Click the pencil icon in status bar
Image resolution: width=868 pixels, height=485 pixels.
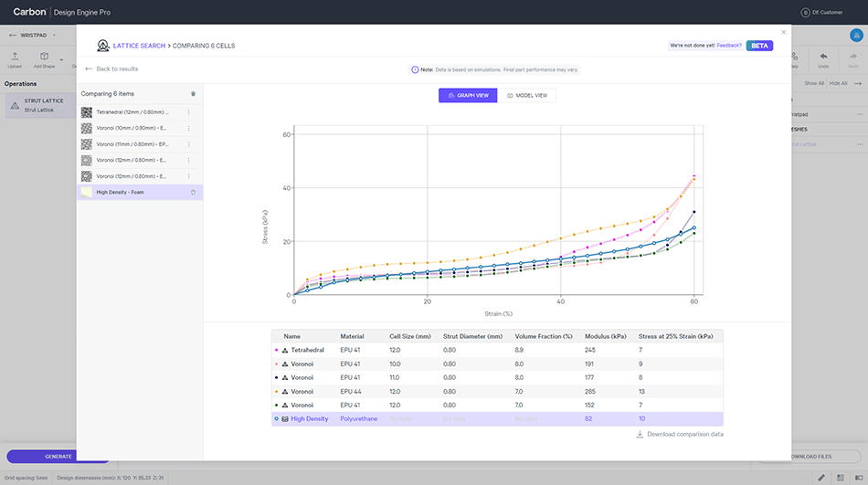pos(821,478)
